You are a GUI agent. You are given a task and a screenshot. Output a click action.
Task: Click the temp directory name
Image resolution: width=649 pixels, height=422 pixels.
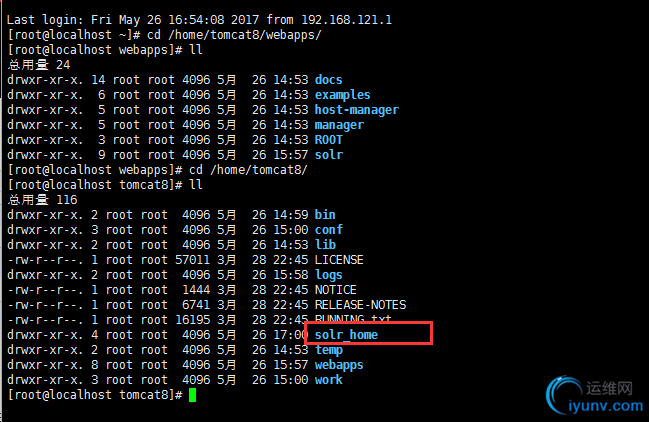point(329,350)
